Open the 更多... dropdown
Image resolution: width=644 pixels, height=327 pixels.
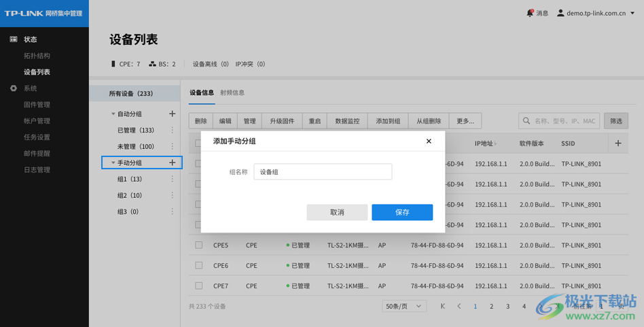[465, 121]
